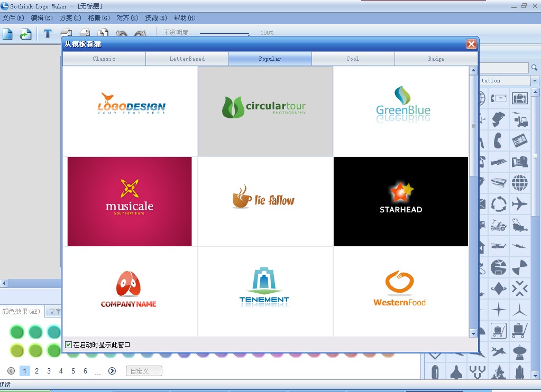The width and height of the screenshot is (541, 392).
Task: Choose the teal color effect swatch
Action: pos(53,332)
